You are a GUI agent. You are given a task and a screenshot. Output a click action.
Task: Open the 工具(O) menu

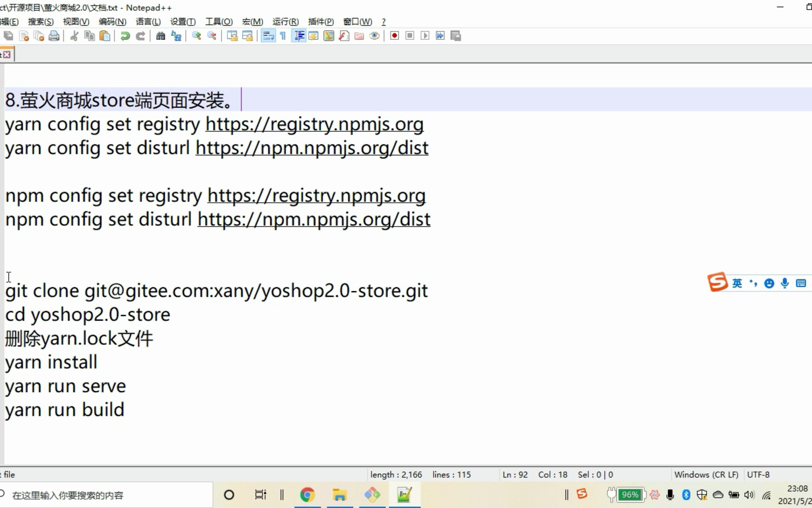(x=219, y=22)
